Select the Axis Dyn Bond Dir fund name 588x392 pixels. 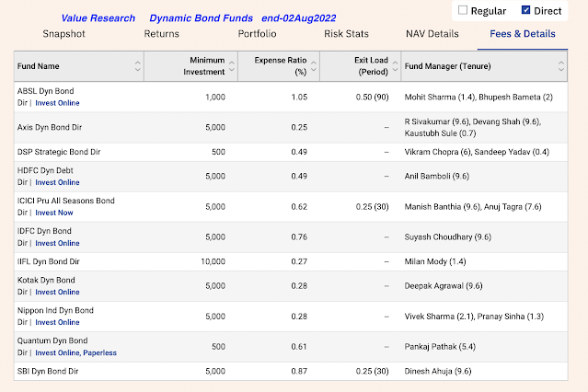[x=50, y=127]
